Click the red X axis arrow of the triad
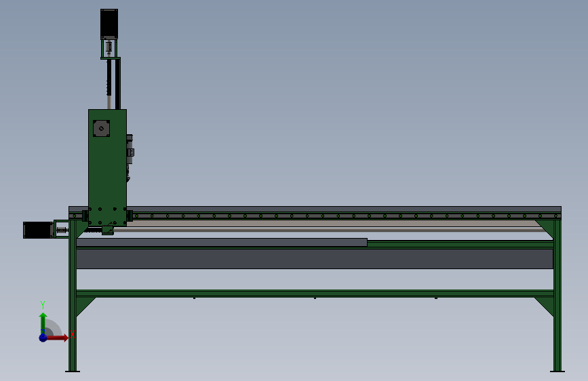 pos(56,338)
